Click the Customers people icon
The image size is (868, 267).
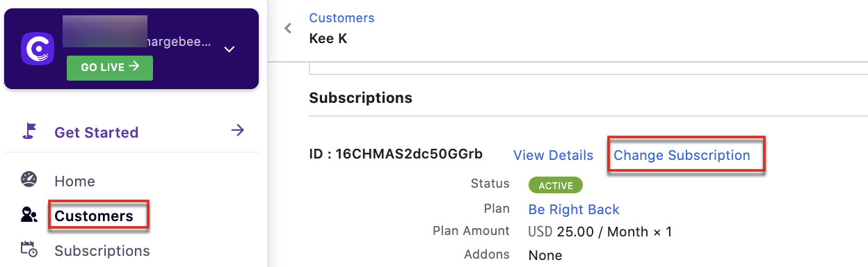29,215
